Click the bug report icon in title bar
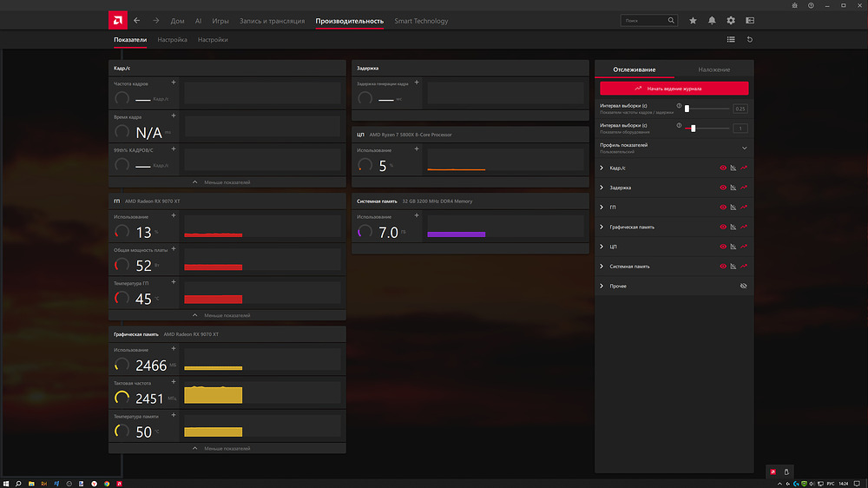The image size is (868, 488). click(x=794, y=5)
